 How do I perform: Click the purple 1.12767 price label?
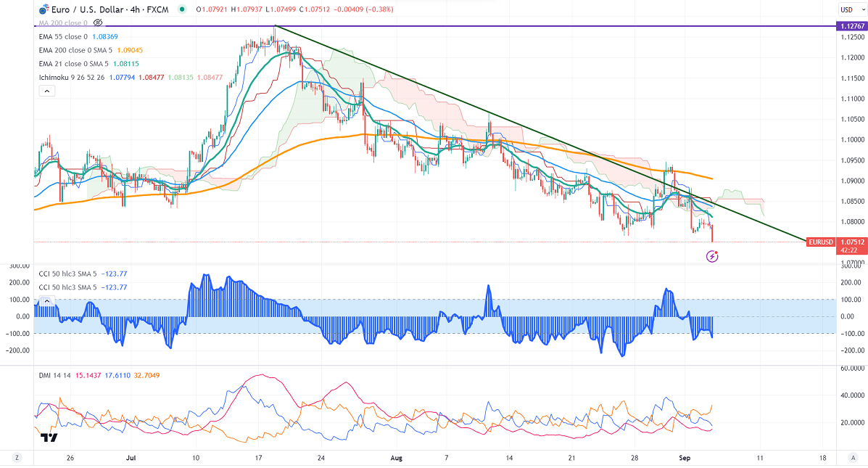tap(852, 26)
